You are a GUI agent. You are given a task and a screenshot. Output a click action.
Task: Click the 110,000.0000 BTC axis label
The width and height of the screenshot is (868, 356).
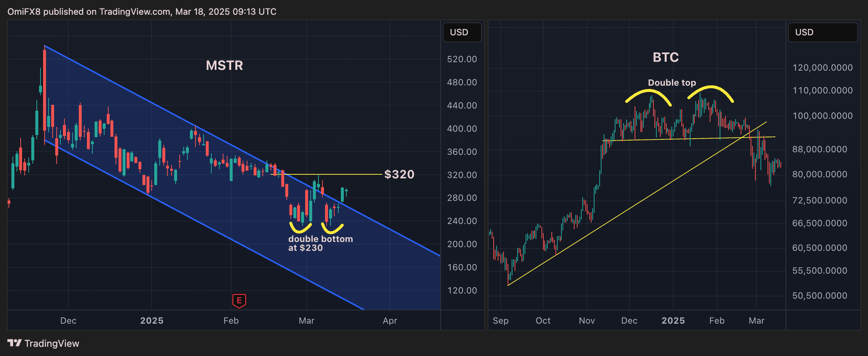click(x=823, y=90)
